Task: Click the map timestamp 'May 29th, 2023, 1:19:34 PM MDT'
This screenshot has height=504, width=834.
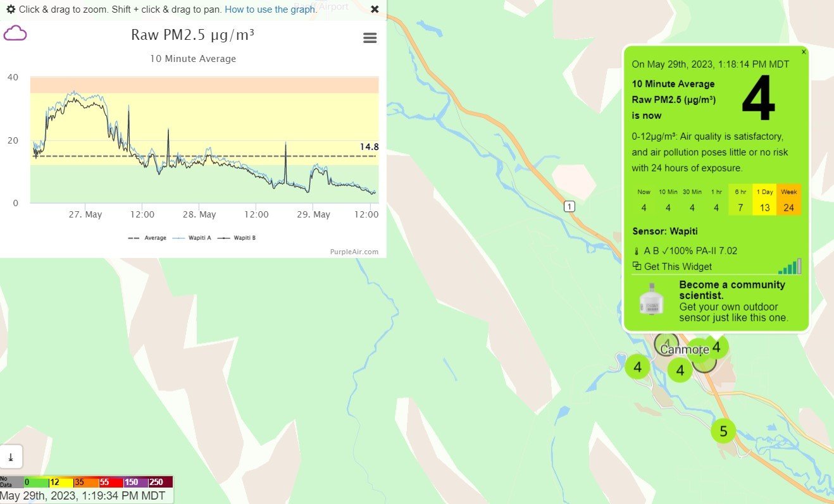Action: tap(83, 496)
